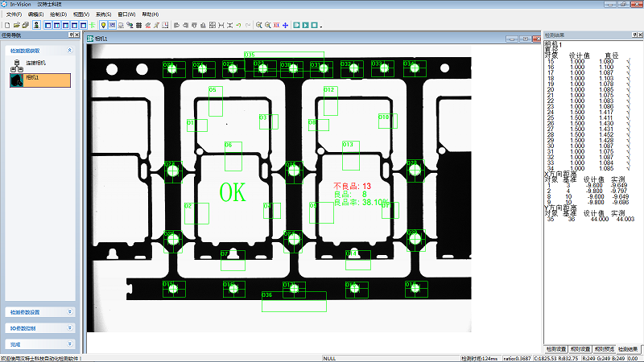Image resolution: width=644 pixels, height=362 pixels.
Task: Switch to the 检测设置 bottom tab
Action: tap(556, 349)
